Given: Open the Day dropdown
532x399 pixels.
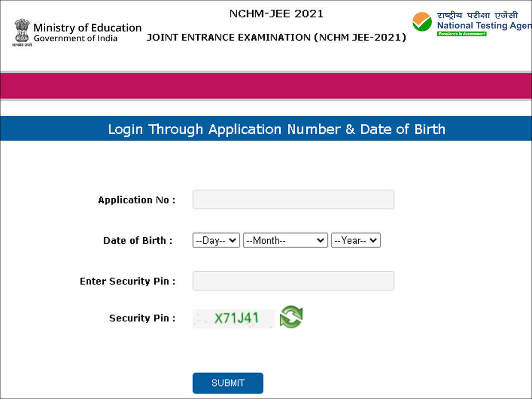Looking at the screenshot, I should (x=216, y=240).
